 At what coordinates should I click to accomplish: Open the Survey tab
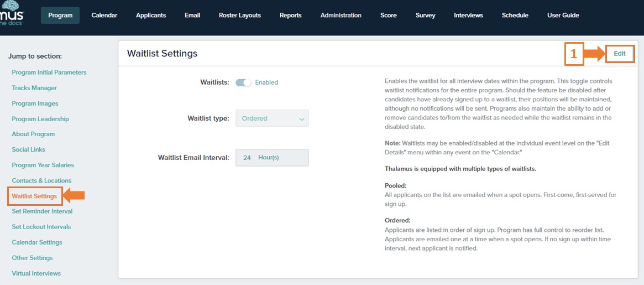pos(425,15)
